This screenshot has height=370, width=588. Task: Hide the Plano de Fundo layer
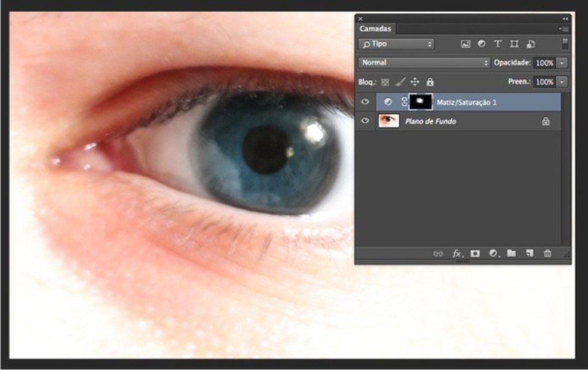(365, 121)
